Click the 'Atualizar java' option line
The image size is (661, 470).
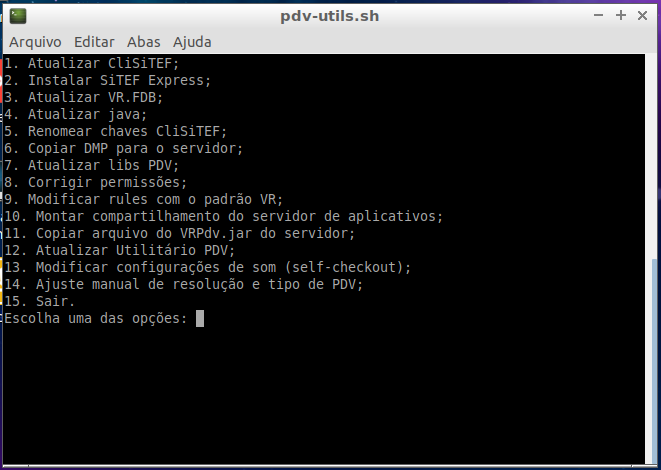[74, 115]
